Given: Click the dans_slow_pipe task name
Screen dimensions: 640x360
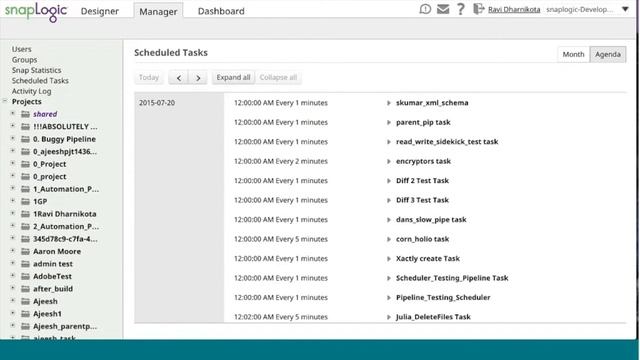Looking at the screenshot, I should tap(431, 220).
